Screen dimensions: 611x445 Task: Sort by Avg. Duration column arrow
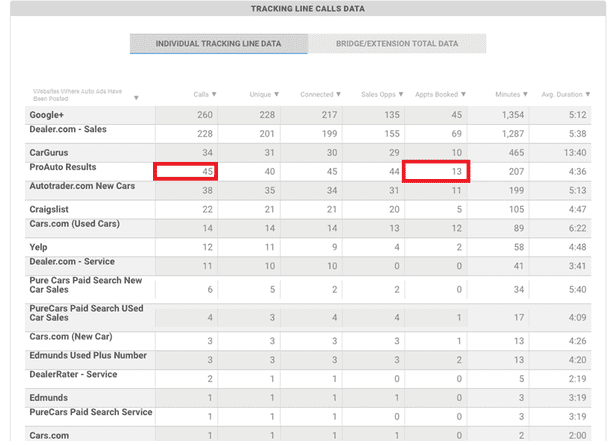point(588,94)
